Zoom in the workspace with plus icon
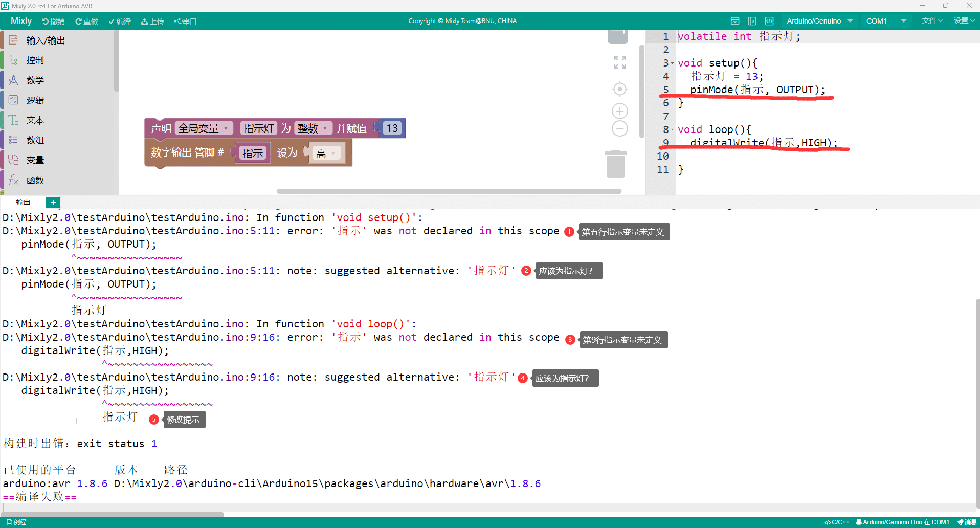980x528 pixels. pyautogui.click(x=620, y=111)
